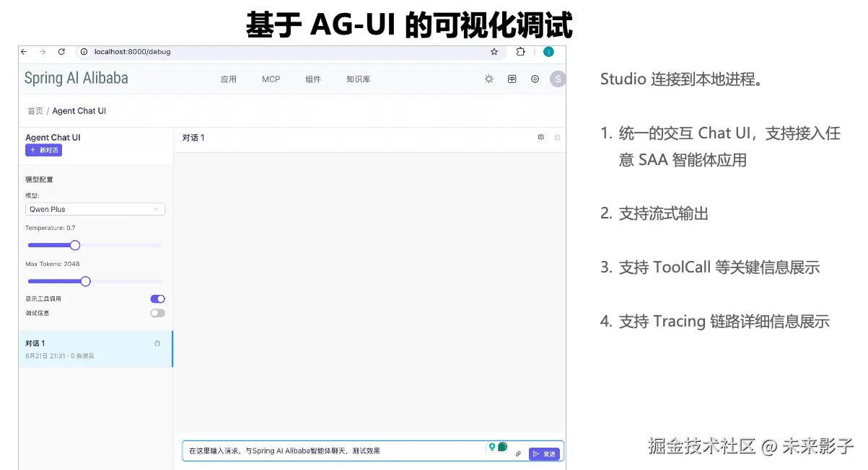Open the user avatar S menu
This screenshot has width=868, height=470.
[557, 79]
